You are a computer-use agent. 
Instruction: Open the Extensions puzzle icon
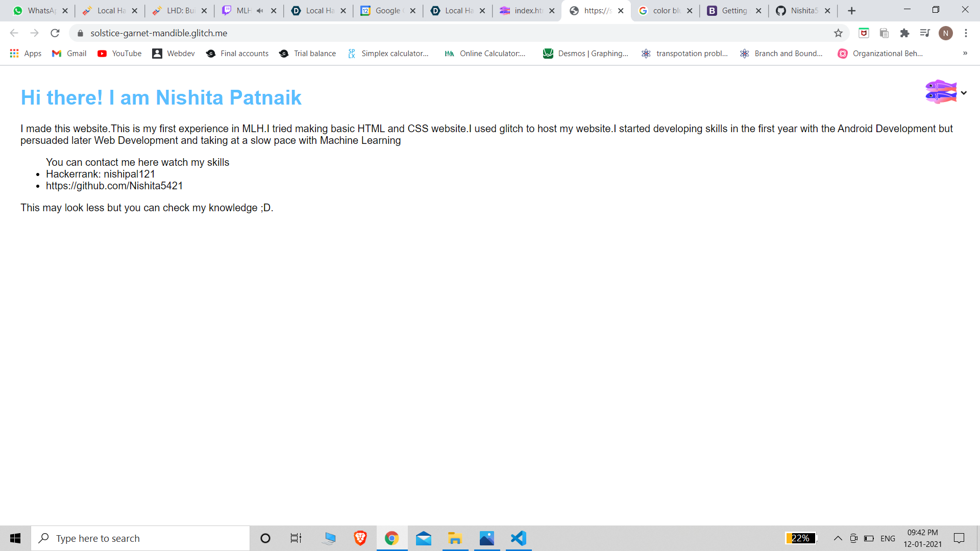pos(904,33)
